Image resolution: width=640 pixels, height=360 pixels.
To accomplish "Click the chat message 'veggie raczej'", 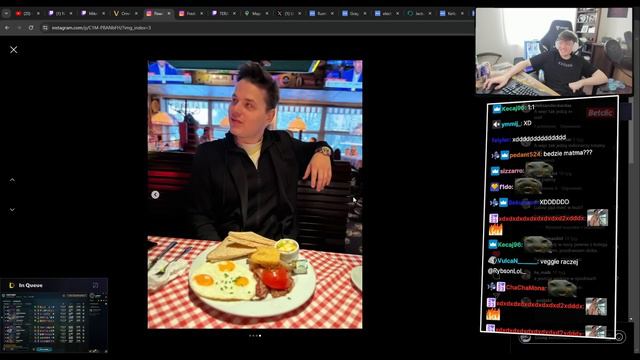I will (x=559, y=262).
